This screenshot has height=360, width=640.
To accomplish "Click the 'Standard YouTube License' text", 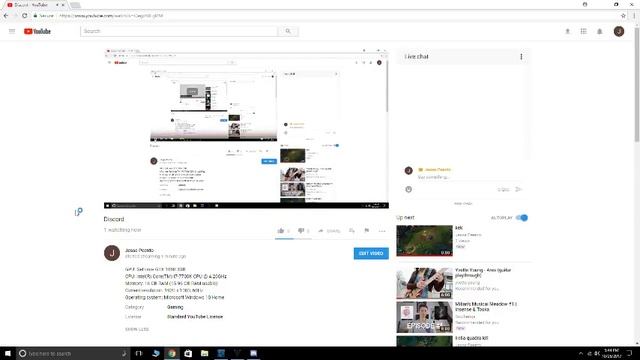I will 195,317.
